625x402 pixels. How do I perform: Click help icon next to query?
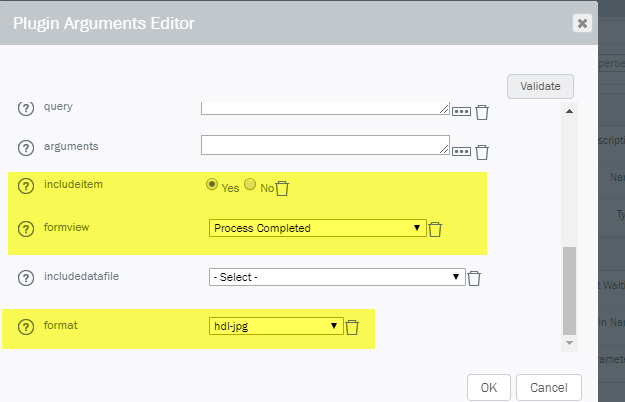[x=27, y=108]
